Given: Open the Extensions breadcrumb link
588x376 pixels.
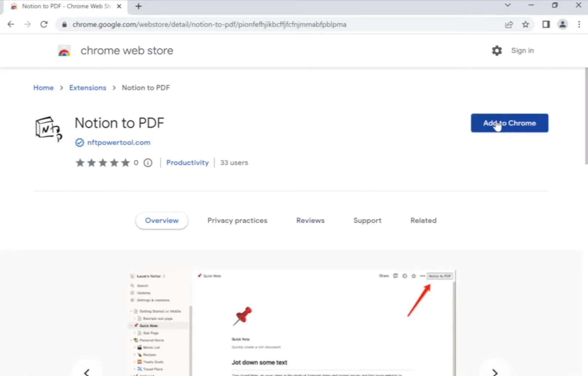Looking at the screenshot, I should [88, 88].
